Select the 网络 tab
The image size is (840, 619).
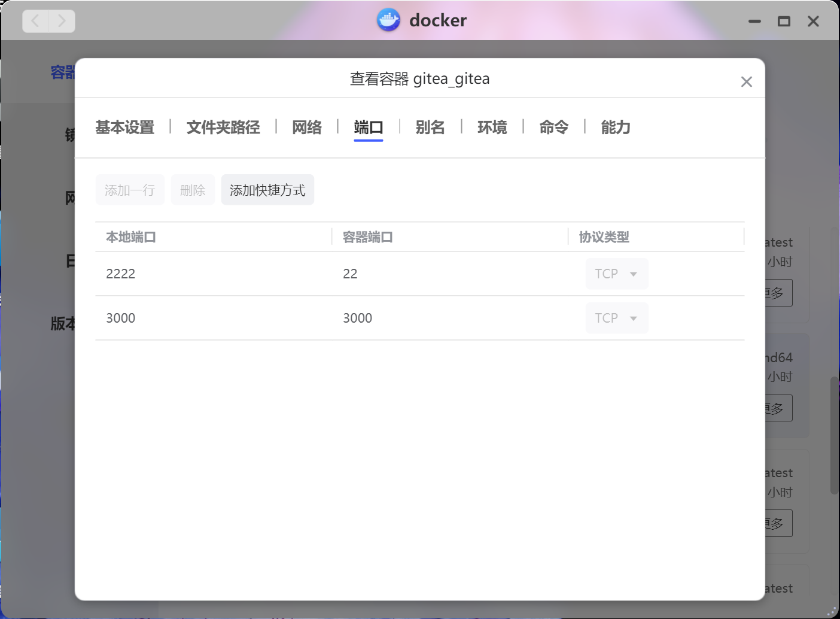[x=307, y=128]
